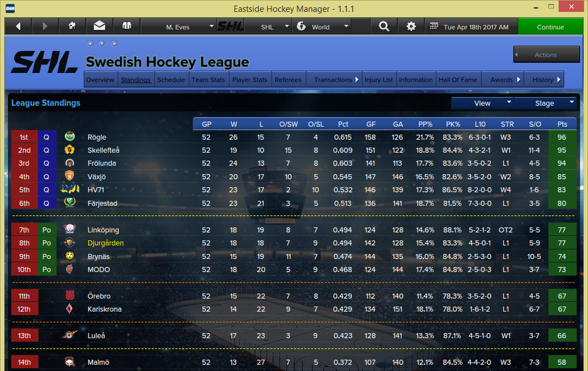The image size is (588, 371).
Task: Expand the Actions menu button
Action: tap(547, 55)
